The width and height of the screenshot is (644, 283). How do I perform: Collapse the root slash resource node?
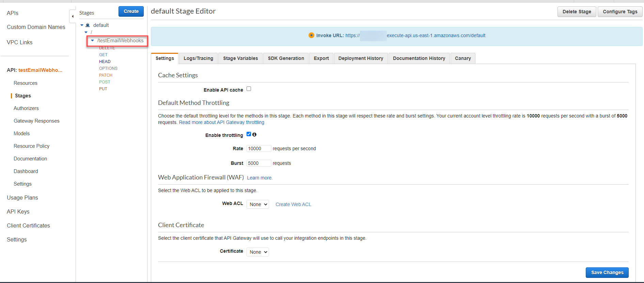86,32
